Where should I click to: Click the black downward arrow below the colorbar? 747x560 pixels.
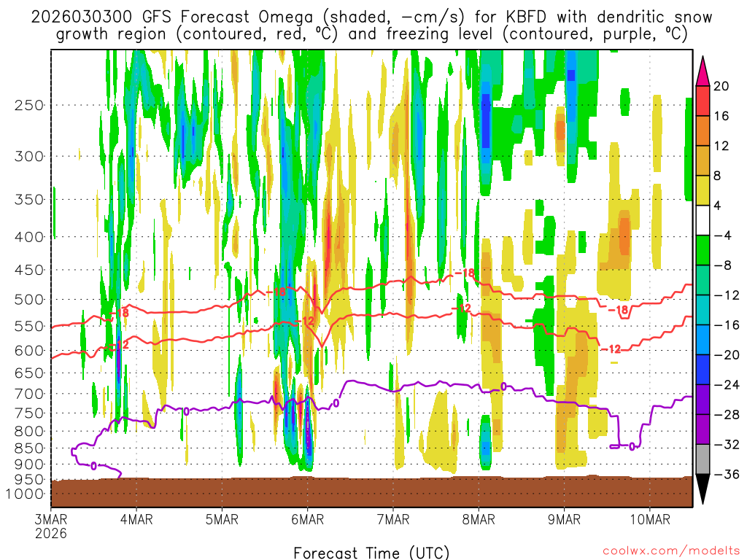pyautogui.click(x=703, y=489)
